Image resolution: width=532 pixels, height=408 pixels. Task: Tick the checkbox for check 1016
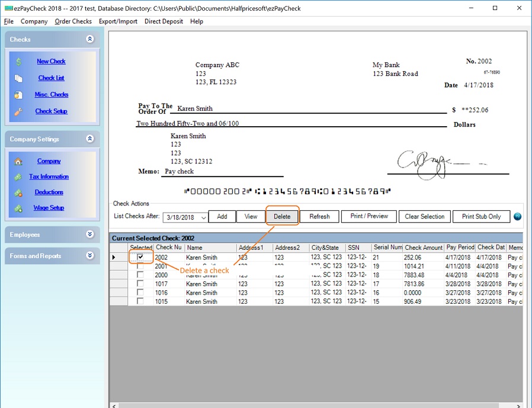(140, 293)
